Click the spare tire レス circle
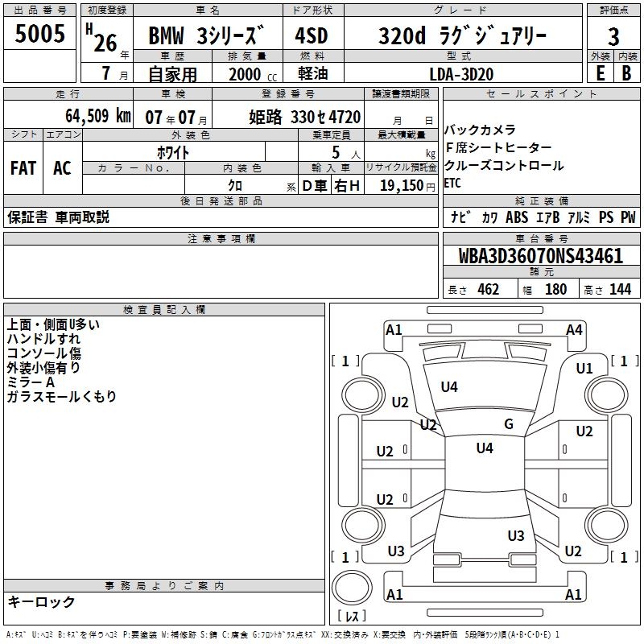 [352, 588]
